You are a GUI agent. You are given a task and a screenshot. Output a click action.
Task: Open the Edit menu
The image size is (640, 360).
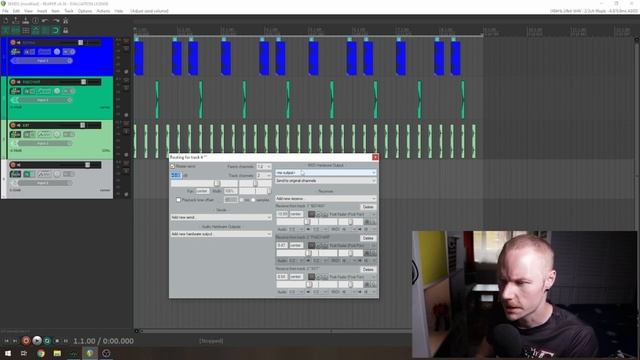pyautogui.click(x=16, y=11)
